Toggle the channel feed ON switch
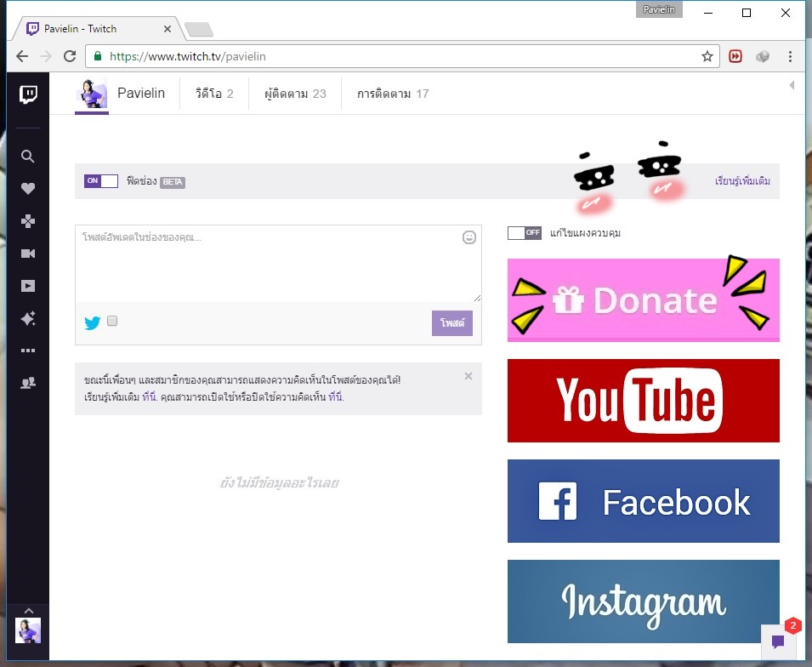This screenshot has width=812, height=667. 101,181
